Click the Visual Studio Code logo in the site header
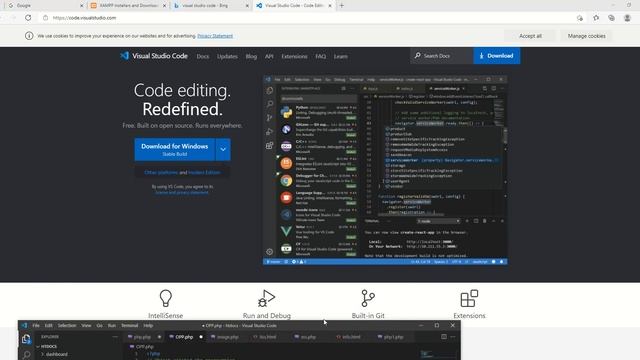The image size is (640, 360). point(153,56)
